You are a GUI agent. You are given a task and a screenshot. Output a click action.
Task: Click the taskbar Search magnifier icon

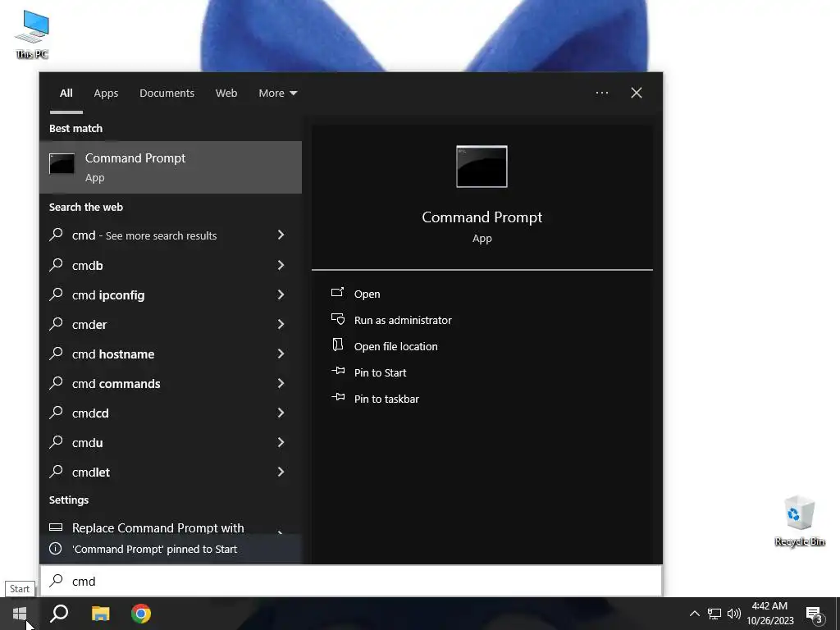[59, 614]
